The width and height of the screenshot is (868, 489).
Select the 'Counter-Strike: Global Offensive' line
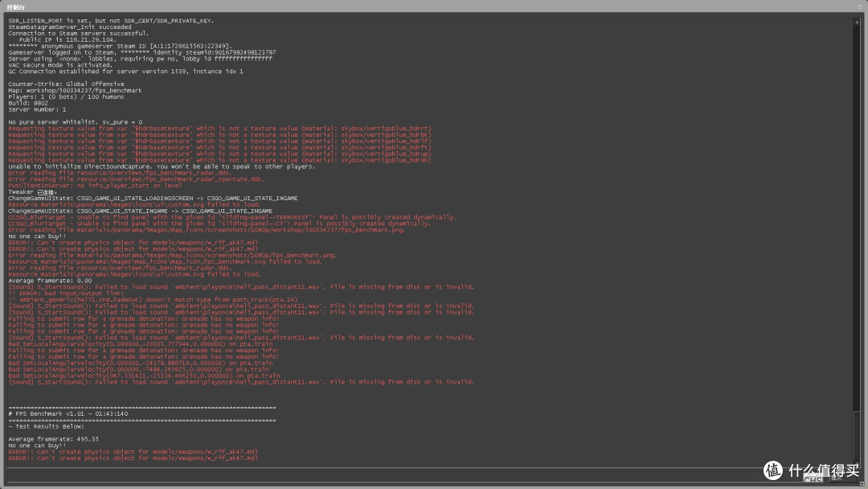click(66, 84)
